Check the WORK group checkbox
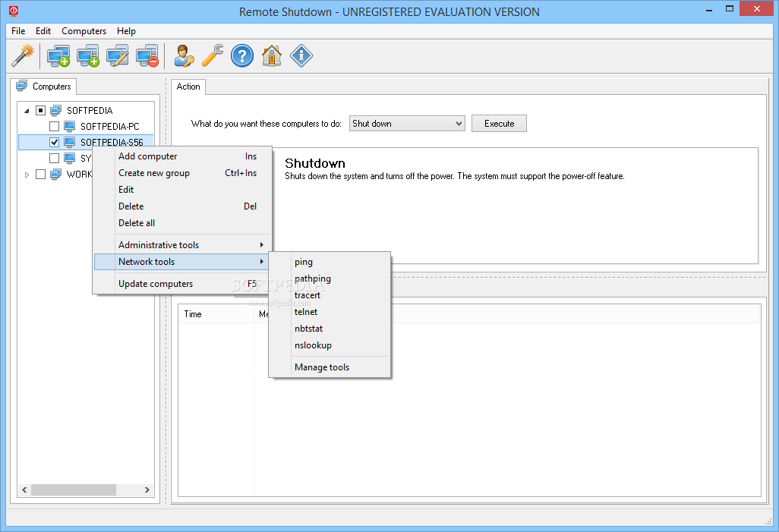Image resolution: width=779 pixels, height=532 pixels. click(x=41, y=174)
